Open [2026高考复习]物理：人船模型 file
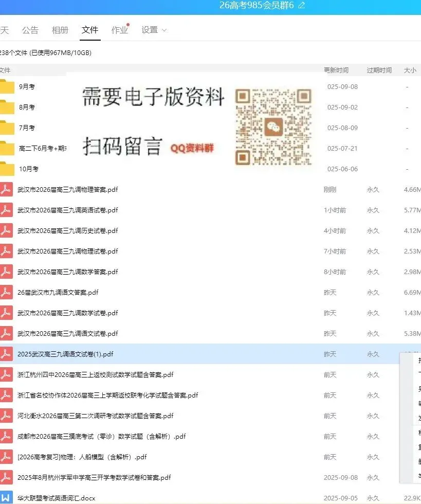 coord(82,457)
